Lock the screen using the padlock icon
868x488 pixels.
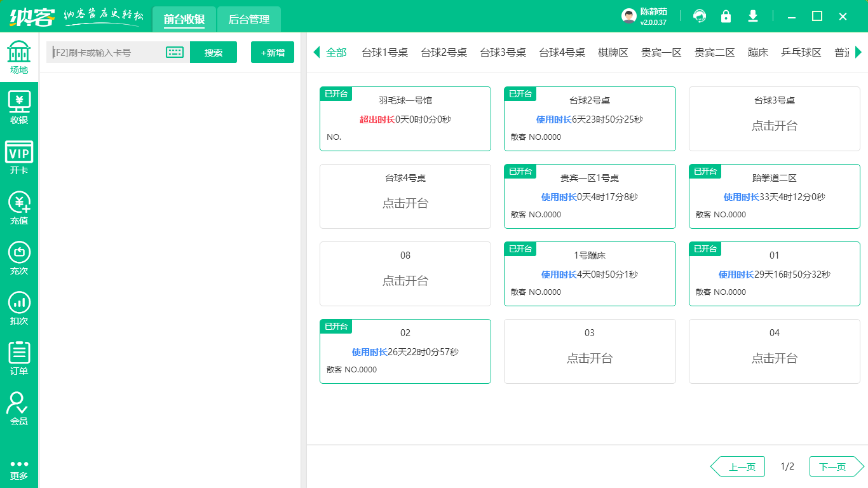point(726,16)
